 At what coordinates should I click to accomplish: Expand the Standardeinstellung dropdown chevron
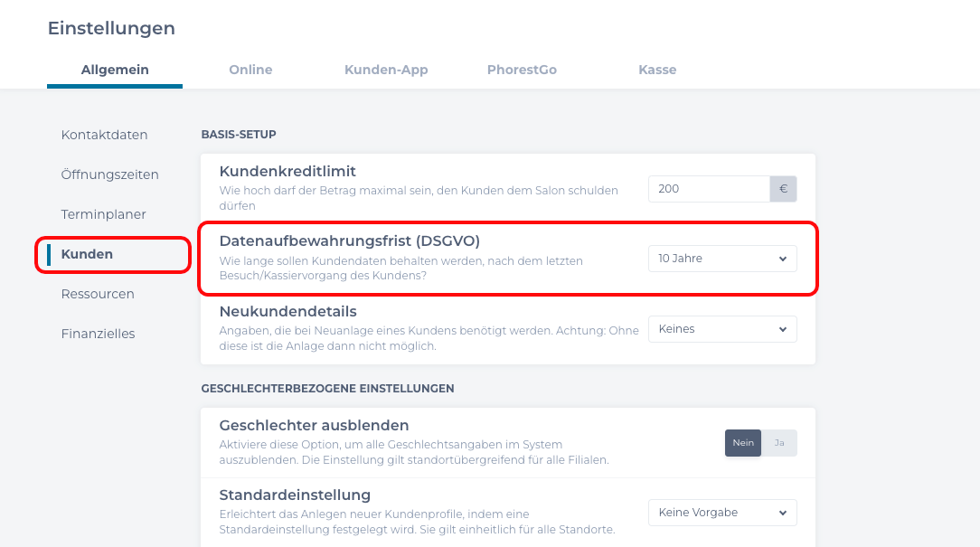click(783, 512)
